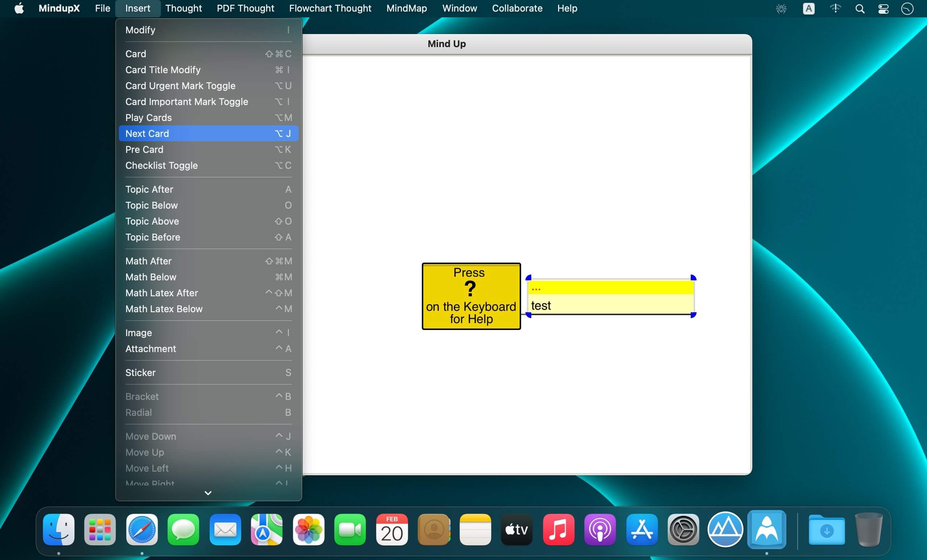The width and height of the screenshot is (927, 560).
Task: Toggle Card Important Mark
Action: (x=208, y=101)
